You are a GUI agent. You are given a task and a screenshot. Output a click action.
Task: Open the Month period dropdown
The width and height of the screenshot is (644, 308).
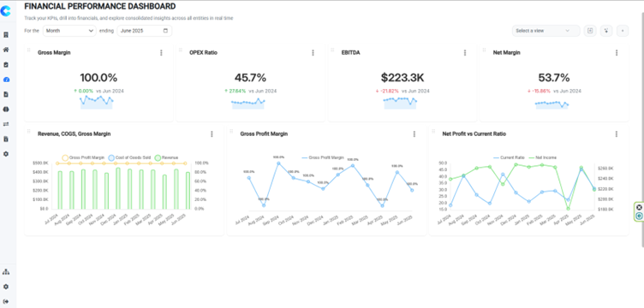(69, 31)
